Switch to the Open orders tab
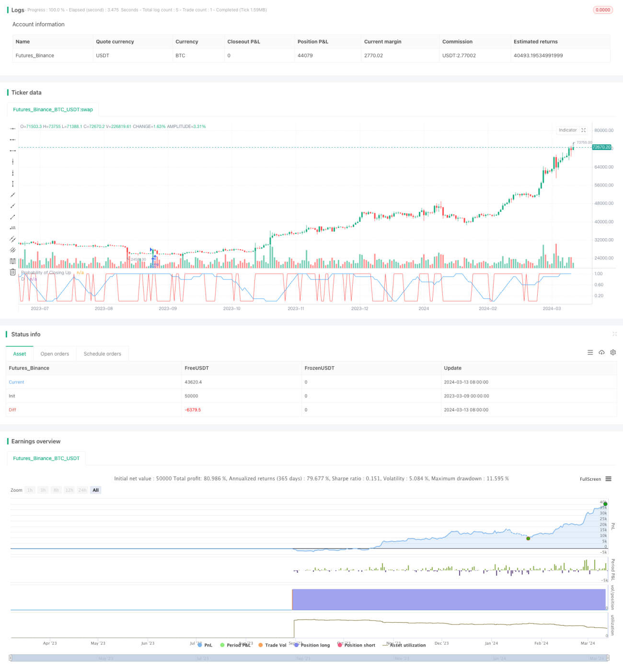The image size is (623, 672). pos(55,354)
